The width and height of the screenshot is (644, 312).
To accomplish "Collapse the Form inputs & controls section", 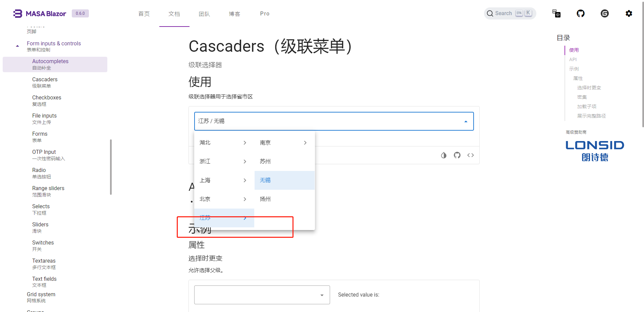I will pyautogui.click(x=17, y=45).
